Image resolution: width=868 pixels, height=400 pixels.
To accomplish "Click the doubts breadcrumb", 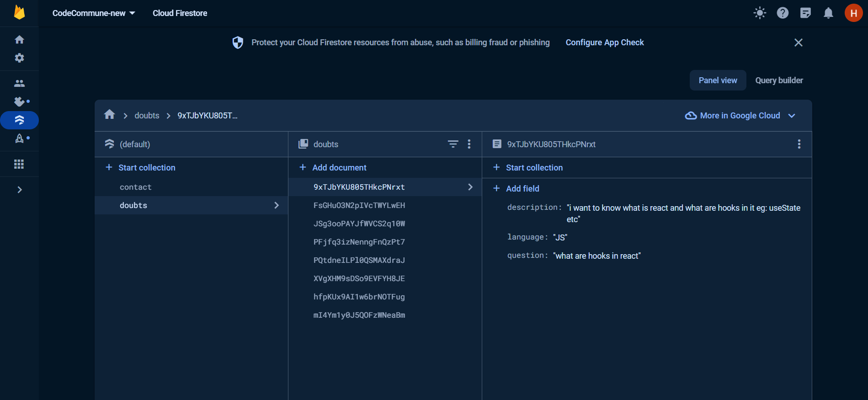I will [x=147, y=116].
